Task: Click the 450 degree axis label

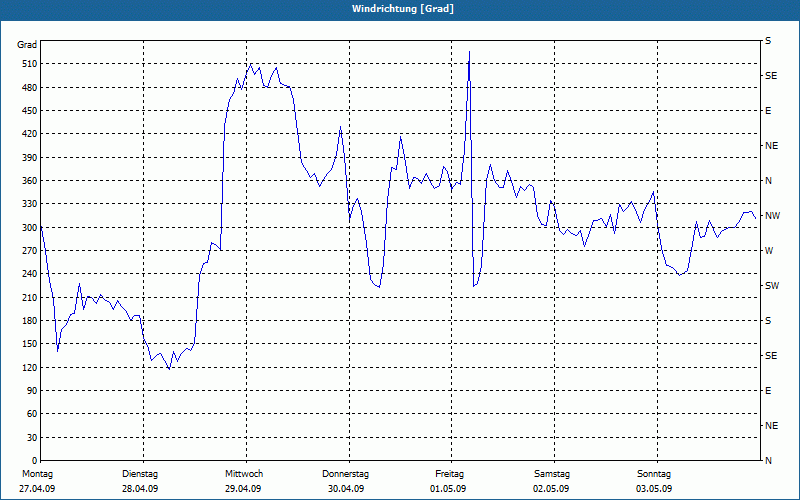Action: pyautogui.click(x=30, y=111)
